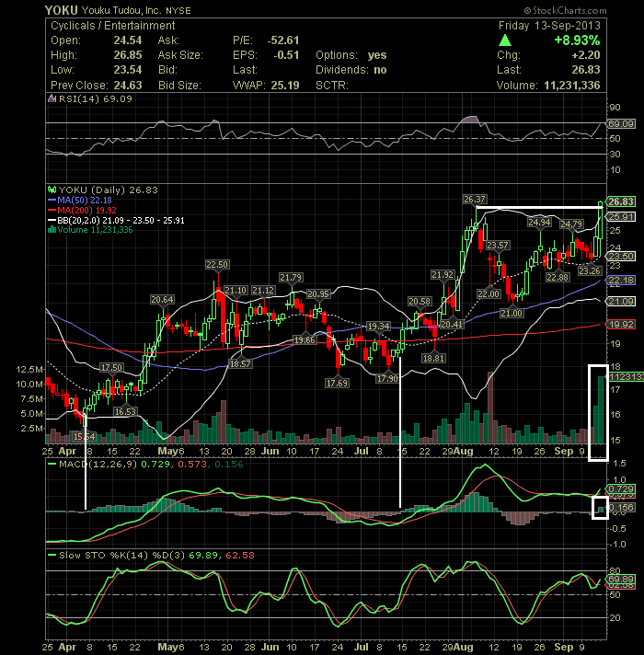Select the Chg value +2.20

(586, 55)
